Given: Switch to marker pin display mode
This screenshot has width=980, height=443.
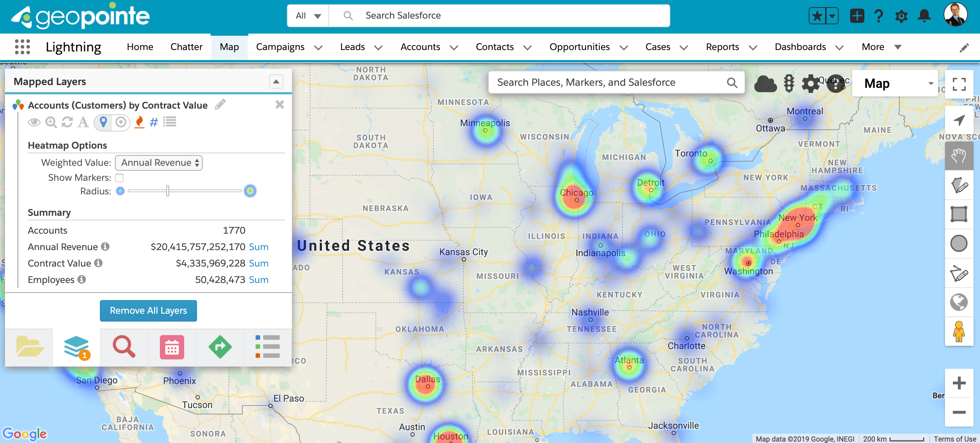Looking at the screenshot, I should tap(103, 122).
